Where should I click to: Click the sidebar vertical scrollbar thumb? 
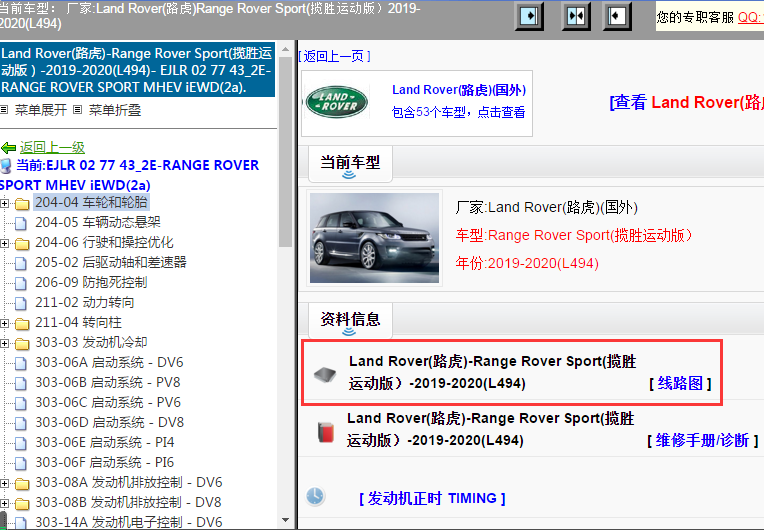[x=286, y=151]
